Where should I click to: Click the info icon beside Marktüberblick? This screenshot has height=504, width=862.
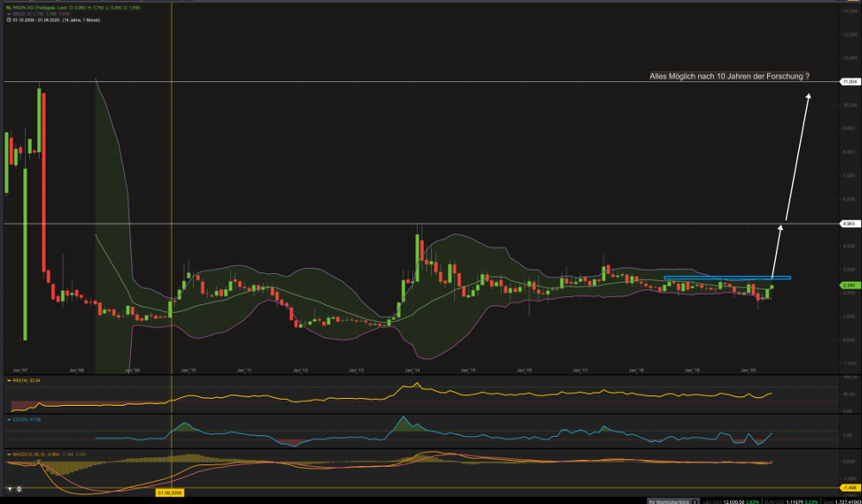pyautogui.click(x=694, y=501)
